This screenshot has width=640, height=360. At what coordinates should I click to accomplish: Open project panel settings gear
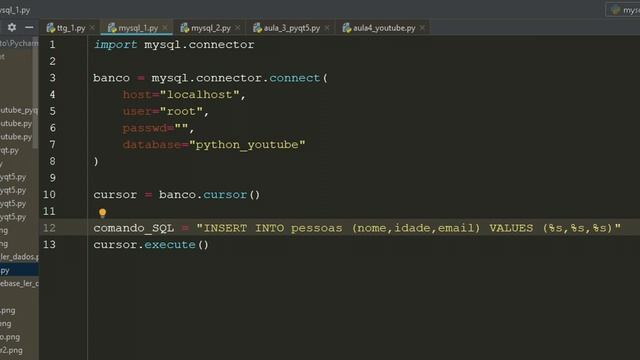(12, 27)
